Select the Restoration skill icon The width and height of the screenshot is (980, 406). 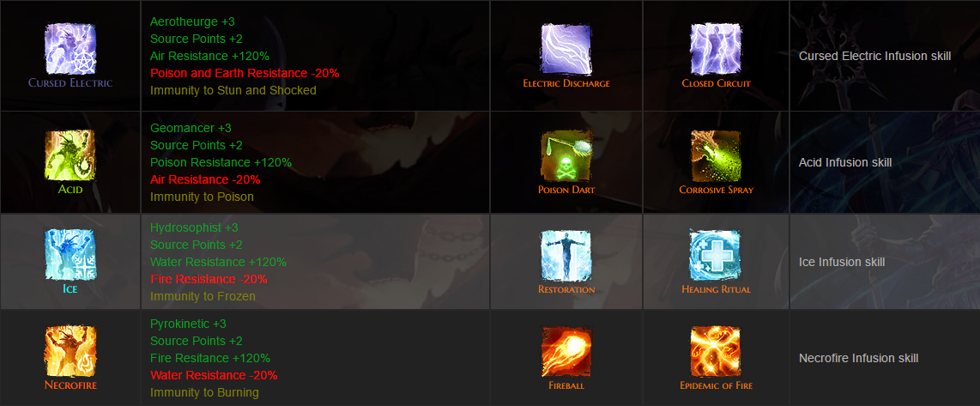pos(566,255)
